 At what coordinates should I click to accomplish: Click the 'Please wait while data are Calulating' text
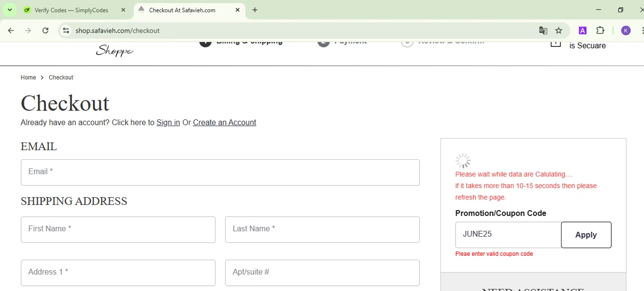coord(514,174)
